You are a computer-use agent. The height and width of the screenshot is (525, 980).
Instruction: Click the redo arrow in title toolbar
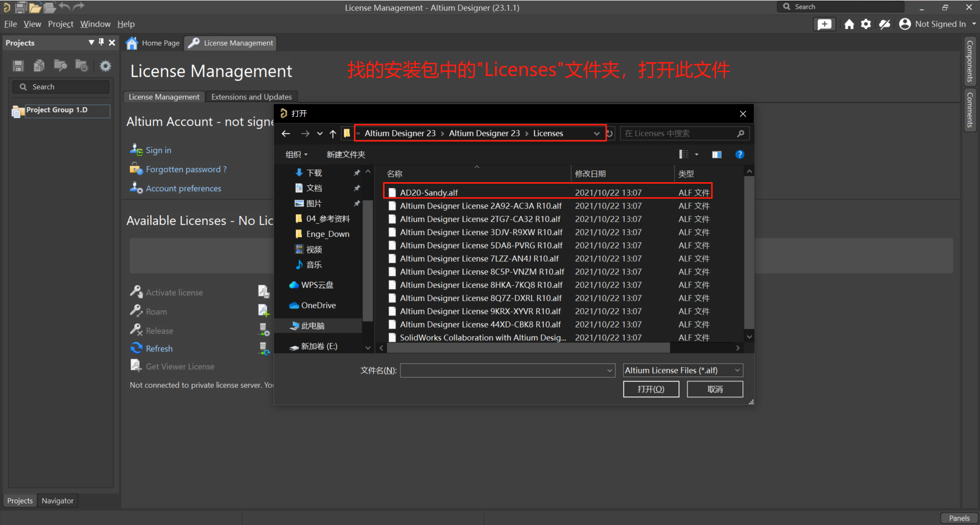pyautogui.click(x=78, y=7)
